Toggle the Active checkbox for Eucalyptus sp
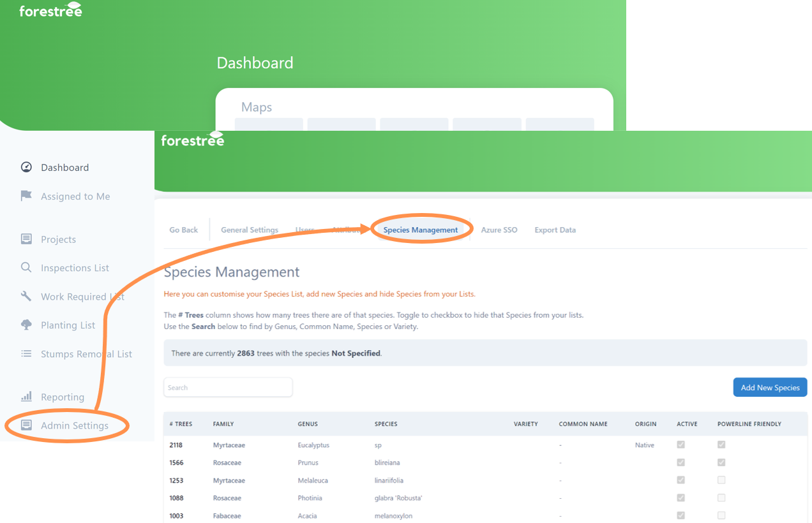812x523 pixels. pyautogui.click(x=681, y=445)
